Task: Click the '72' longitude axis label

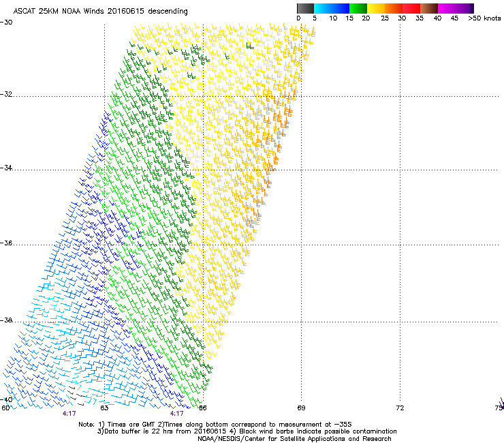Action: 400,408
